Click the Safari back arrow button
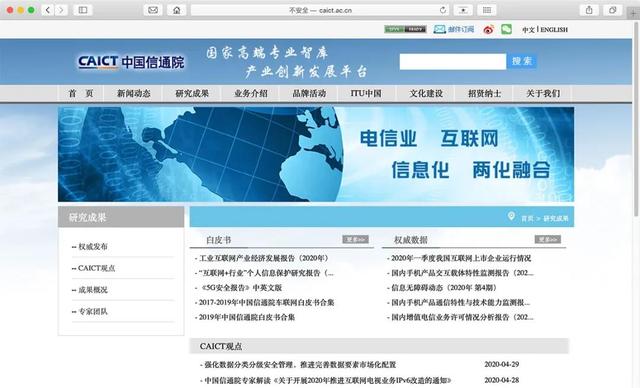The width and height of the screenshot is (640, 388). 48,10
